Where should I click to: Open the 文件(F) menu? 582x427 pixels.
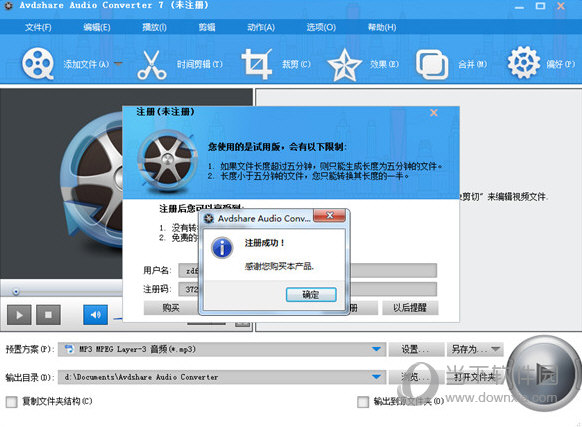click(x=38, y=27)
